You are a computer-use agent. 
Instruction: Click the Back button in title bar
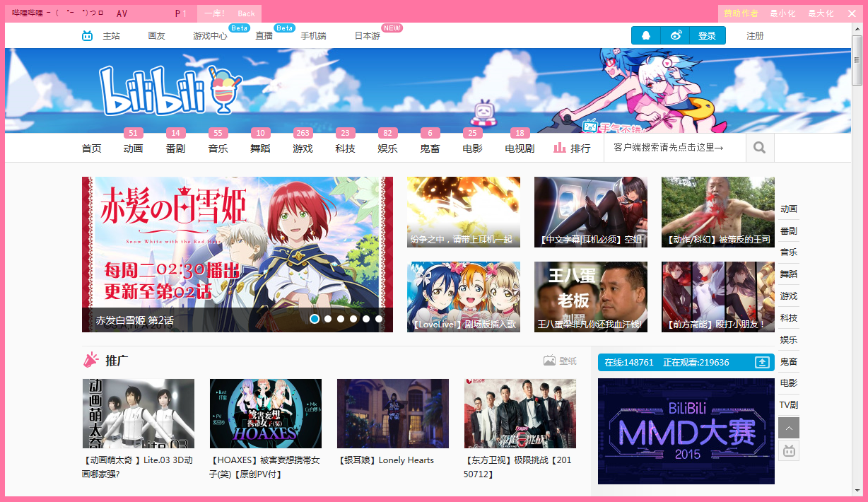tap(246, 13)
